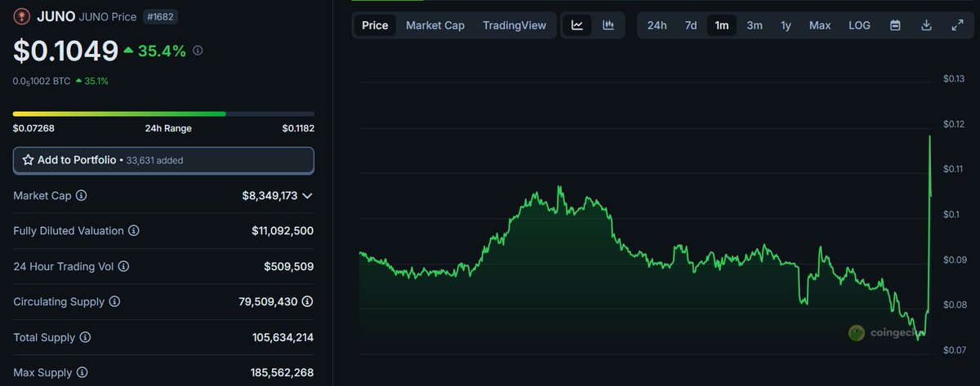
Task: Click the 185,562,268 max supply value
Action: click(283, 373)
